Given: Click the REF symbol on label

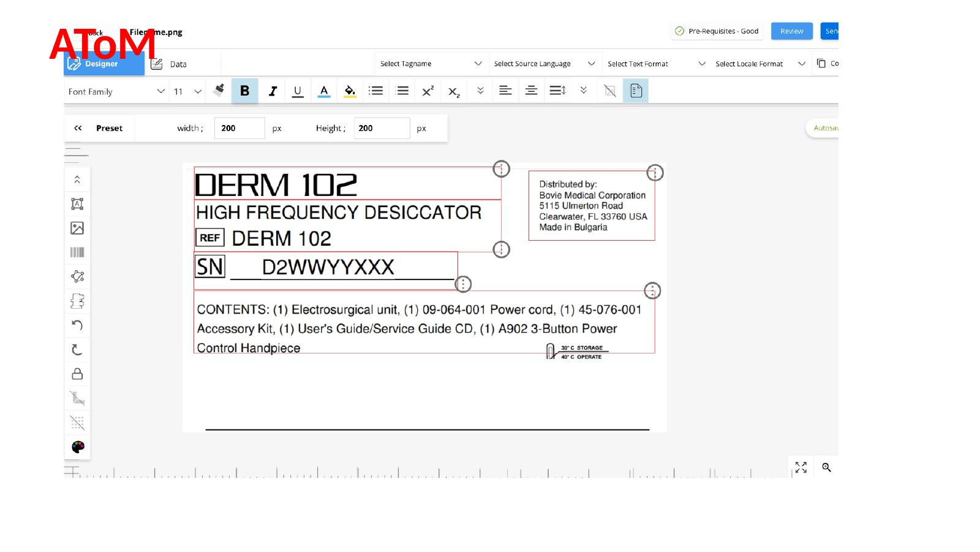Looking at the screenshot, I should point(210,238).
